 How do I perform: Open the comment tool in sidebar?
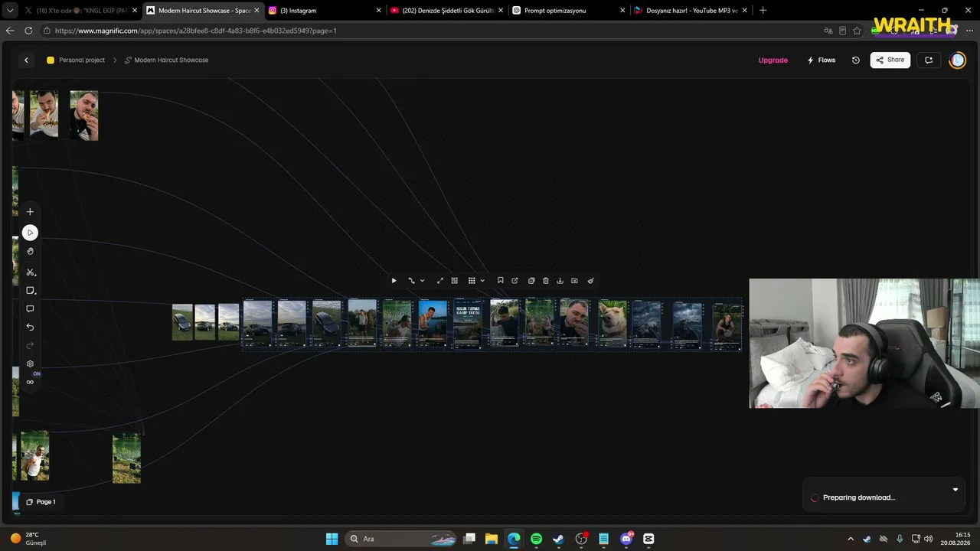point(30,309)
